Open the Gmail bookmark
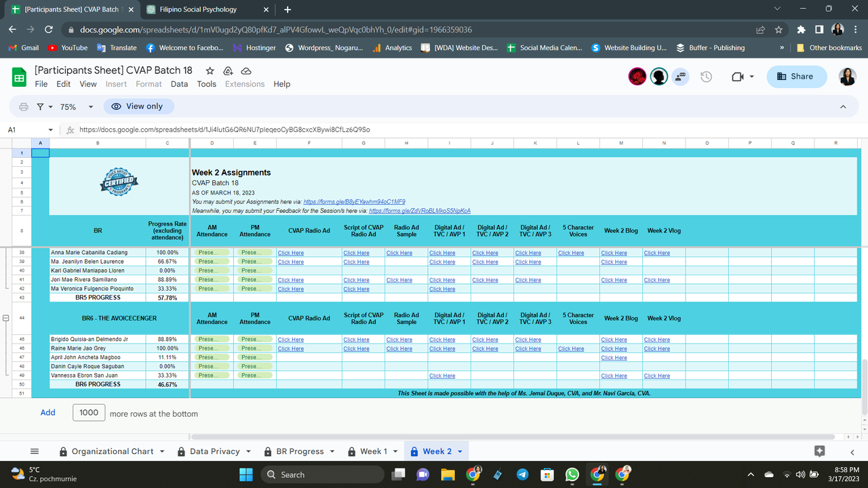 tap(23, 48)
